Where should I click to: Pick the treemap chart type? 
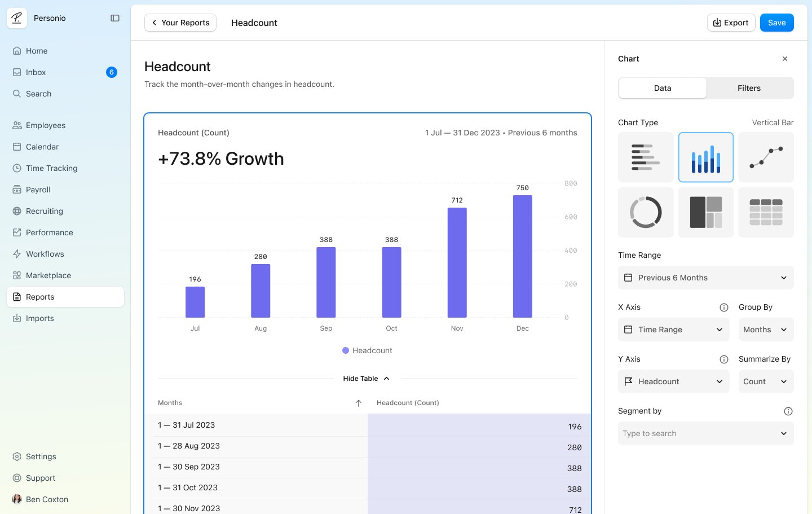tap(705, 212)
